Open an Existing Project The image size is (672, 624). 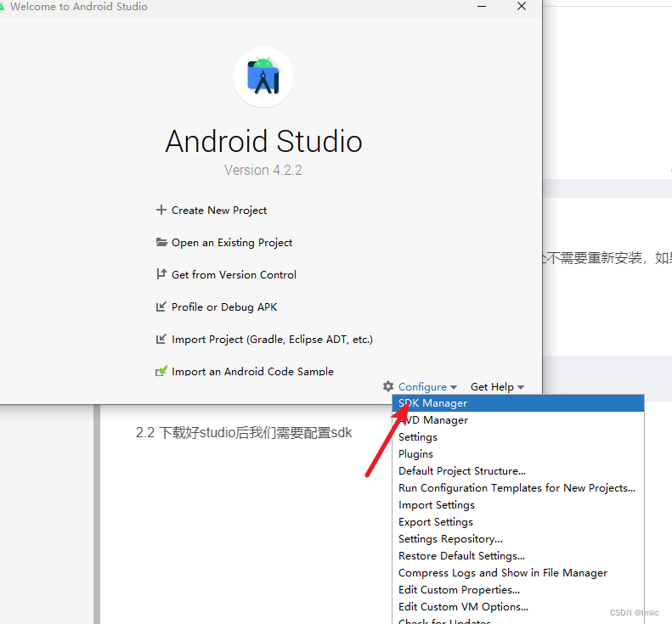[232, 243]
